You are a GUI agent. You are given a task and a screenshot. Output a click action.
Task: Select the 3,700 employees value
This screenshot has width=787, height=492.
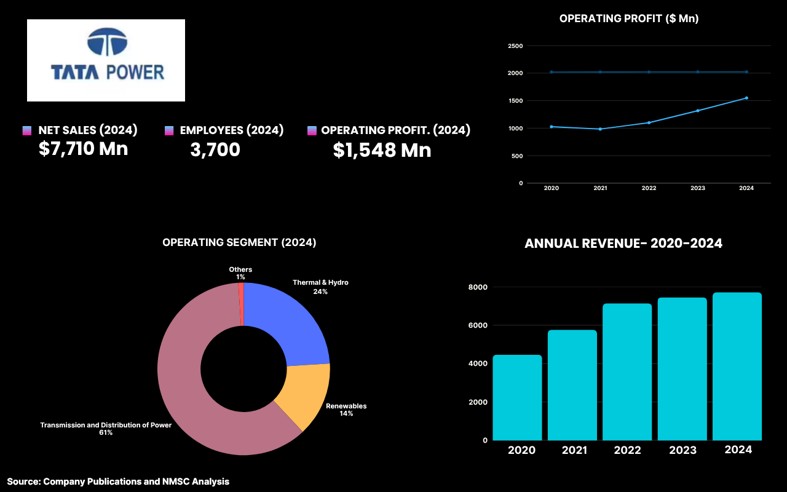click(x=215, y=150)
